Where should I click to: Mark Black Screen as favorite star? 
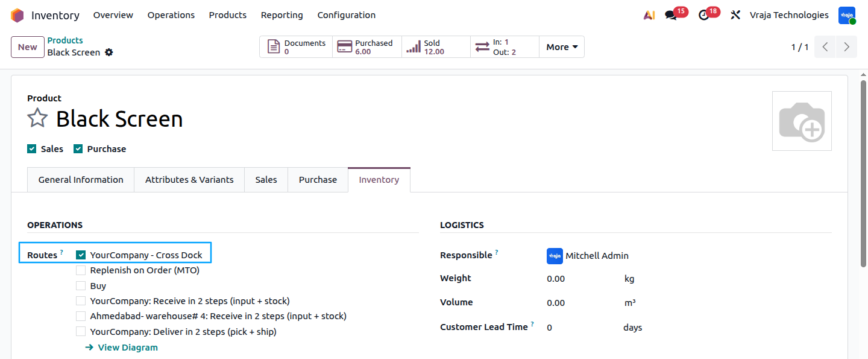coord(37,118)
